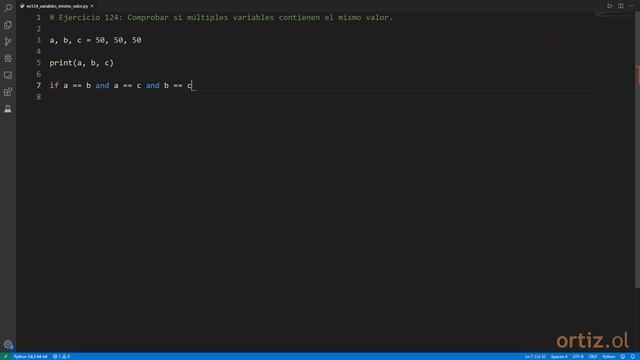Viewport: 640px width, 360px height.
Task: Click the comment text 'Ejercicio 124'
Action: [90, 18]
